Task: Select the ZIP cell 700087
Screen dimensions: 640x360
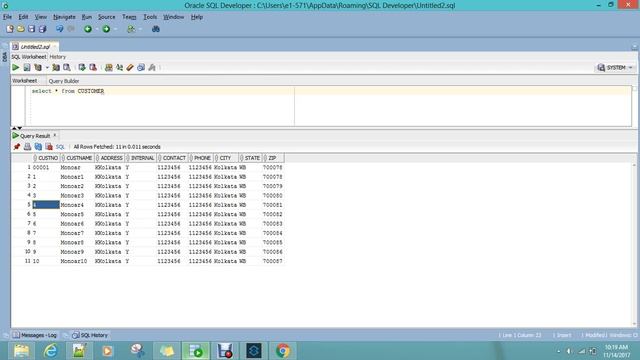Action: [273, 261]
